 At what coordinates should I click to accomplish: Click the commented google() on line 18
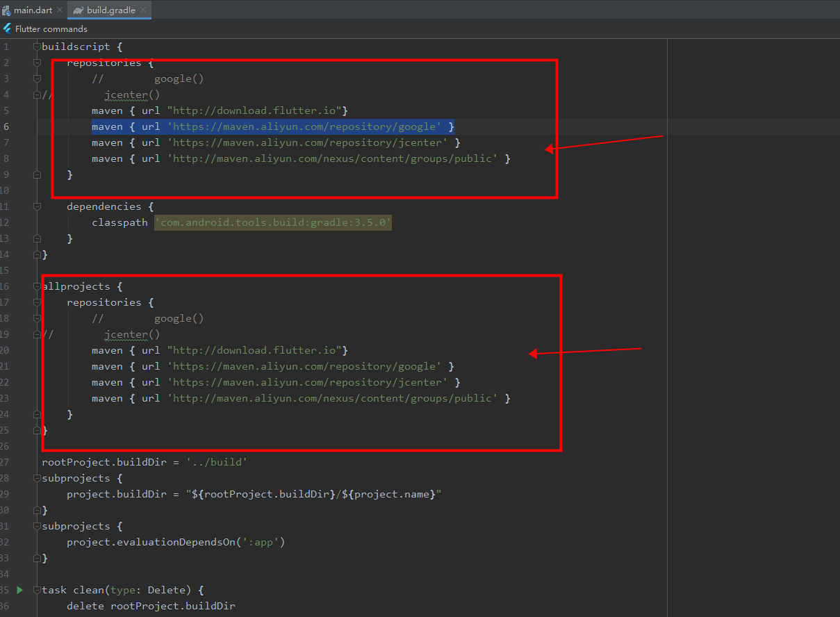point(179,318)
